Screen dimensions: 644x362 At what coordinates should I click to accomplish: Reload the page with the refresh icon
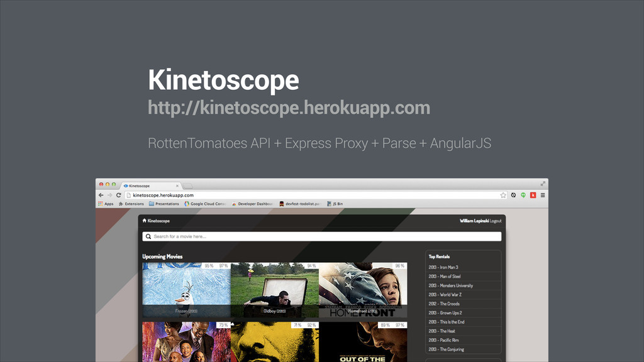click(119, 195)
